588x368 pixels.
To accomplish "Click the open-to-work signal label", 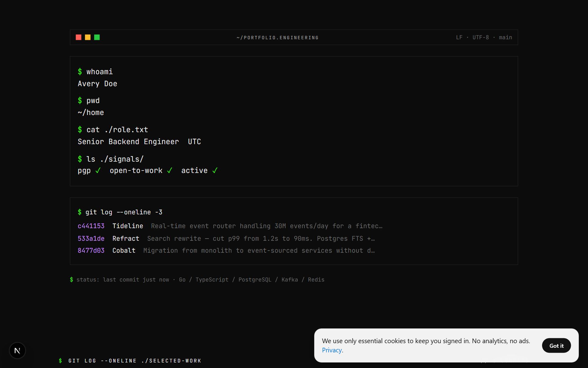I will [x=136, y=171].
